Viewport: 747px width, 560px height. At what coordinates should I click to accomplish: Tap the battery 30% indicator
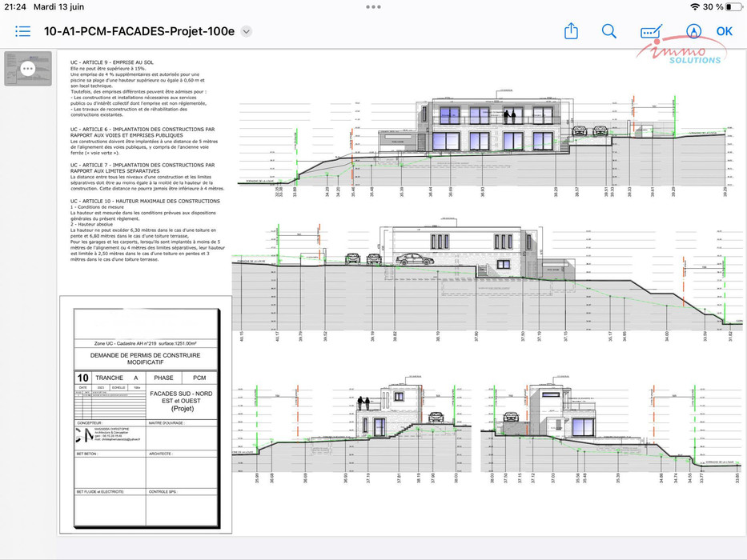tap(721, 6)
